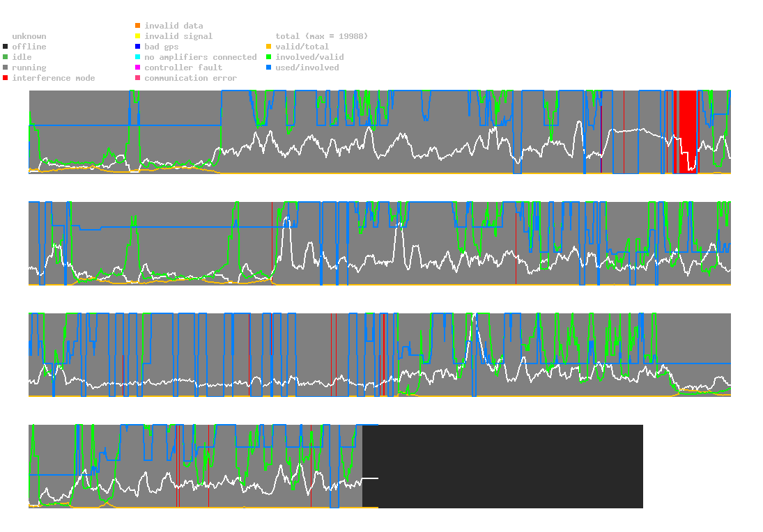Click the large red interference block in first chart
Viewport: 763px width, 532px height.
point(688,132)
